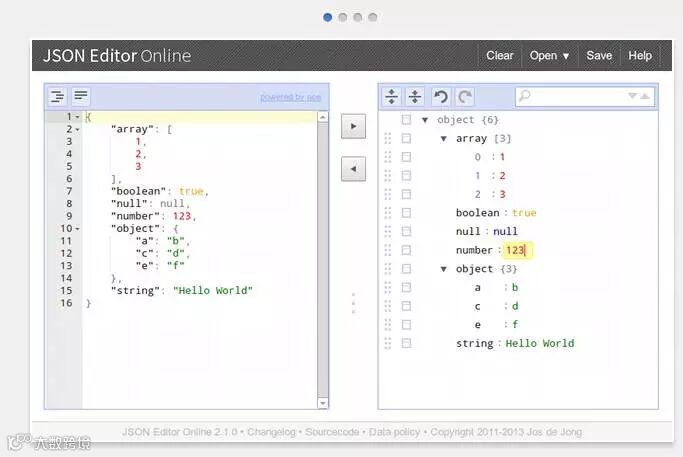683x457 pixels.
Task: Click the boolean true value in tree
Action: coord(524,213)
